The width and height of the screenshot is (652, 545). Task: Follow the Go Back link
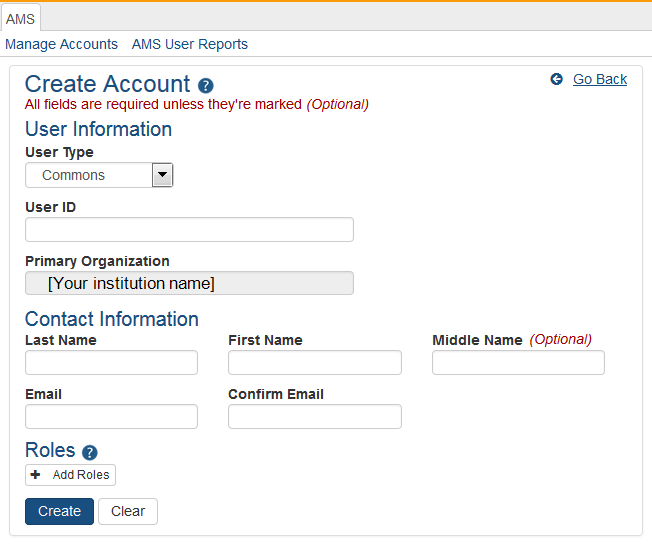click(600, 79)
